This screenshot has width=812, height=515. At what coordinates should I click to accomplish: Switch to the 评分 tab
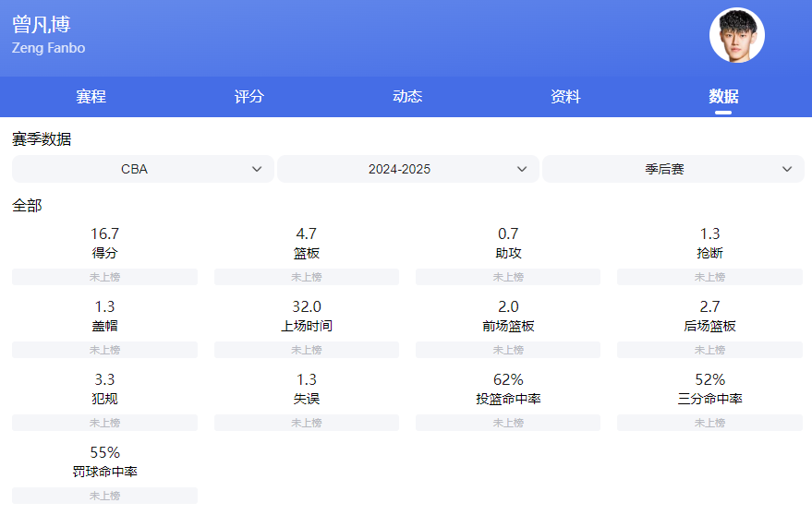coord(249,96)
